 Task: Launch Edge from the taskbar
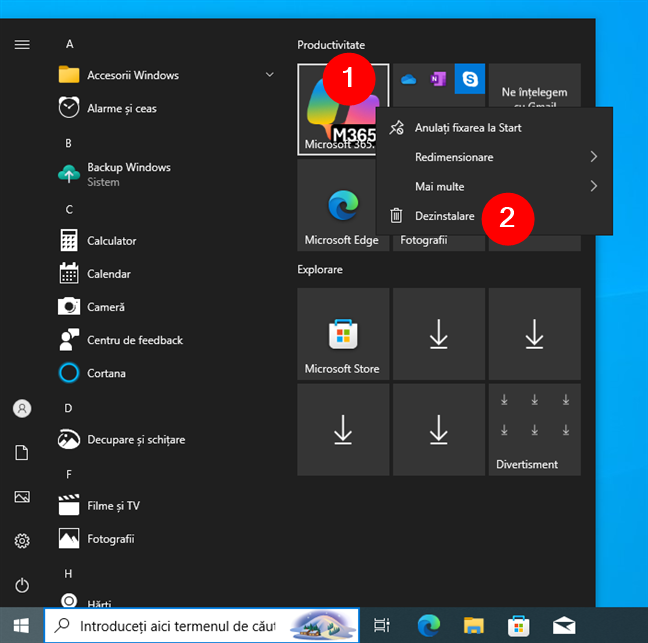(x=429, y=625)
